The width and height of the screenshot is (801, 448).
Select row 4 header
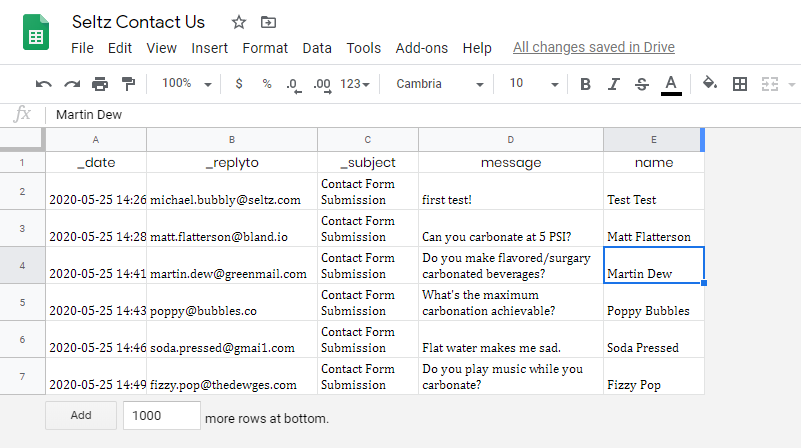click(22, 265)
